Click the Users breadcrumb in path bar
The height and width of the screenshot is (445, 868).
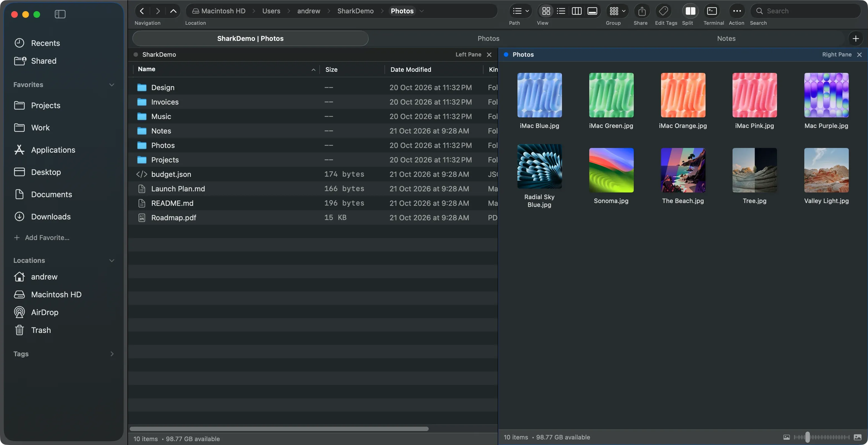[x=271, y=11]
